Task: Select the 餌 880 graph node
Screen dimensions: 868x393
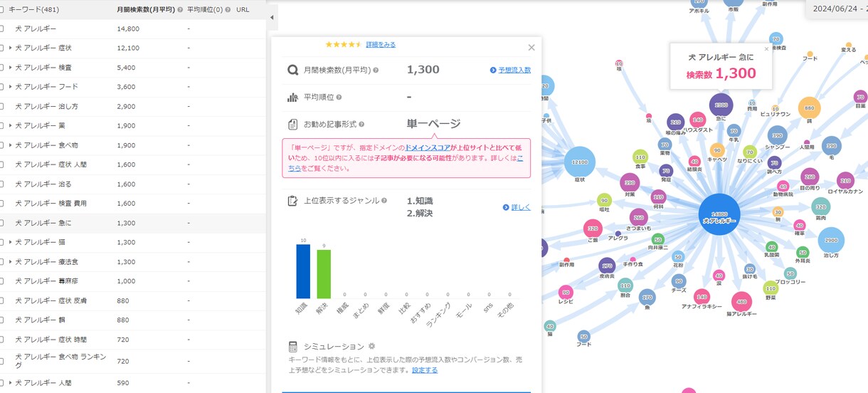Action: click(809, 109)
